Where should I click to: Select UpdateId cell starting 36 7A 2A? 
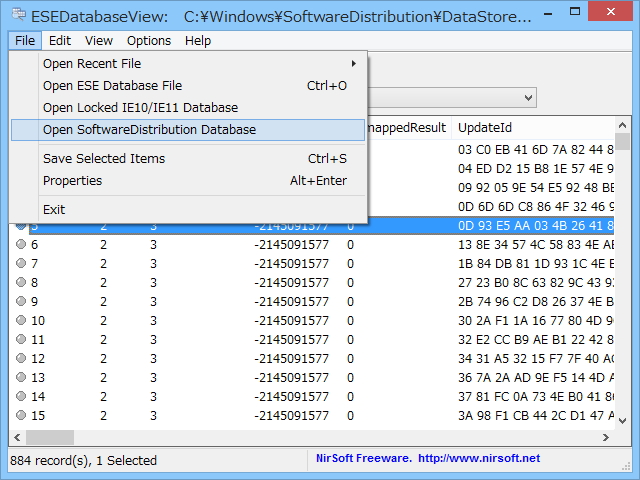click(536, 378)
